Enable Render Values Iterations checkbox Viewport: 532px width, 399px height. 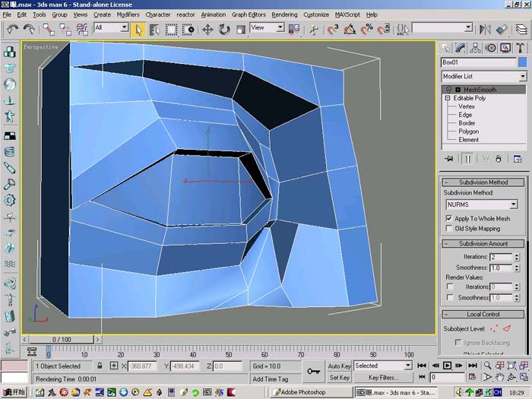[x=450, y=287]
